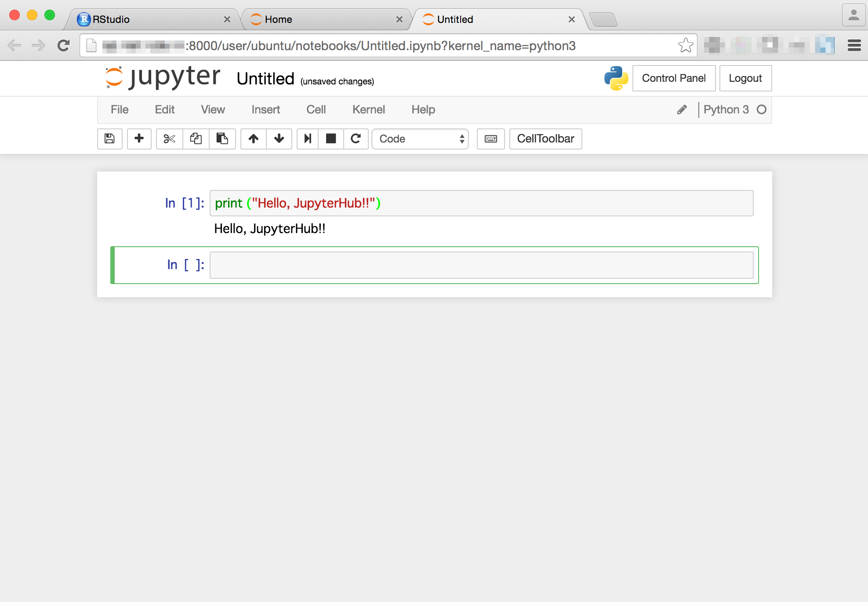This screenshot has width=868, height=602.
Task: Click the Logout button
Action: (745, 78)
